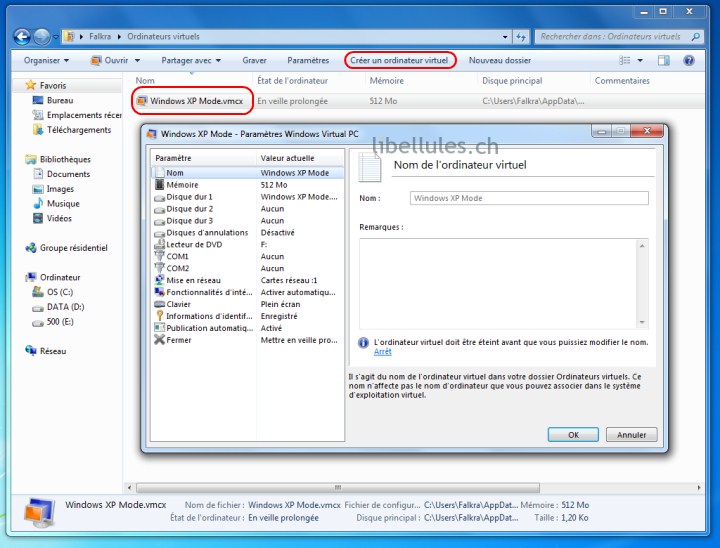The height and width of the screenshot is (548, 720).
Task: Click the Arrêt link
Action: pyautogui.click(x=382, y=351)
